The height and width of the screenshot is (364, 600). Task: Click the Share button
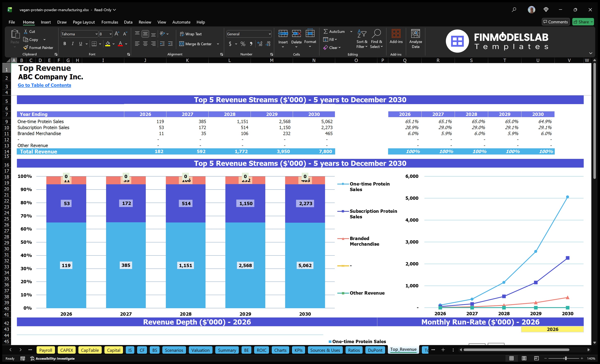click(x=582, y=22)
